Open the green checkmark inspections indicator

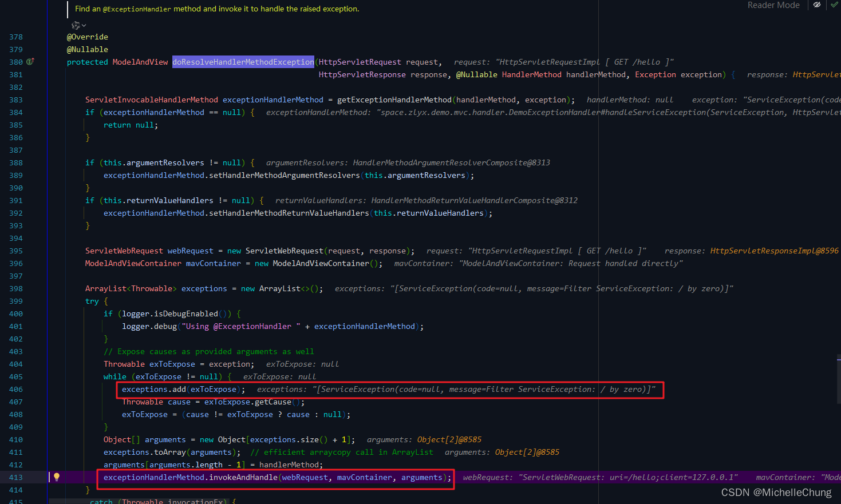[834, 5]
